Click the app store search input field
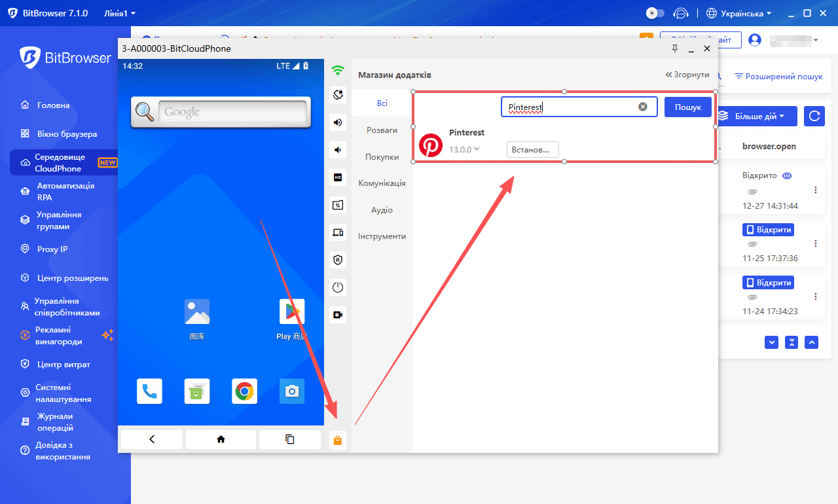 pyautogui.click(x=579, y=107)
